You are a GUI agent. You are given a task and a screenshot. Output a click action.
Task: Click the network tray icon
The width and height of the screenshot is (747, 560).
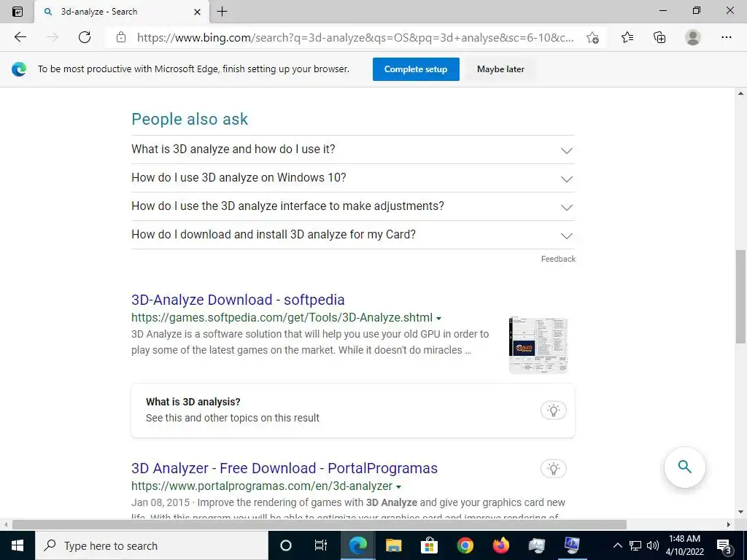[635, 545]
